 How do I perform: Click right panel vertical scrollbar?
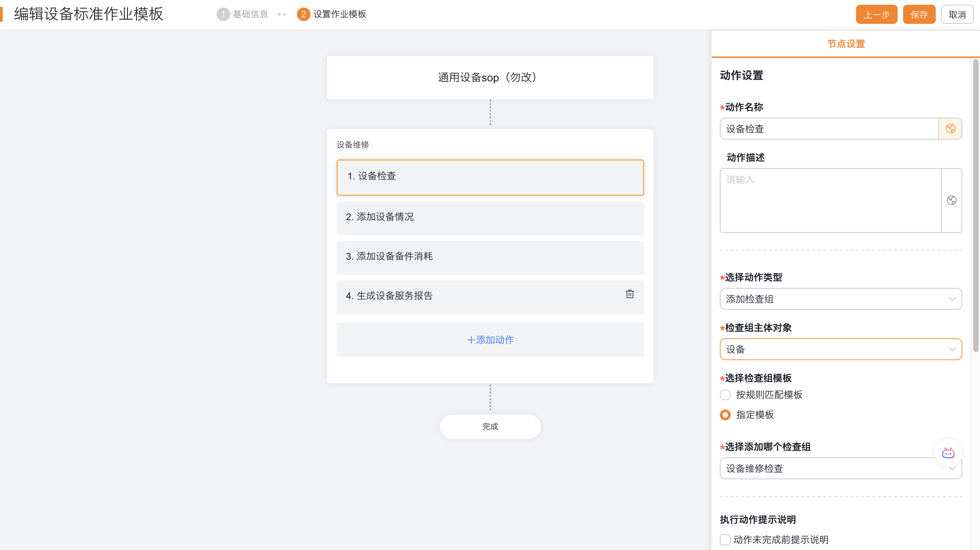pos(976,205)
